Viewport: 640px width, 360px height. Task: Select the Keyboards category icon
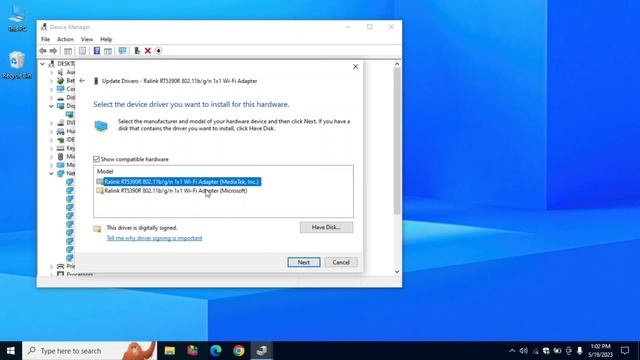point(60,148)
